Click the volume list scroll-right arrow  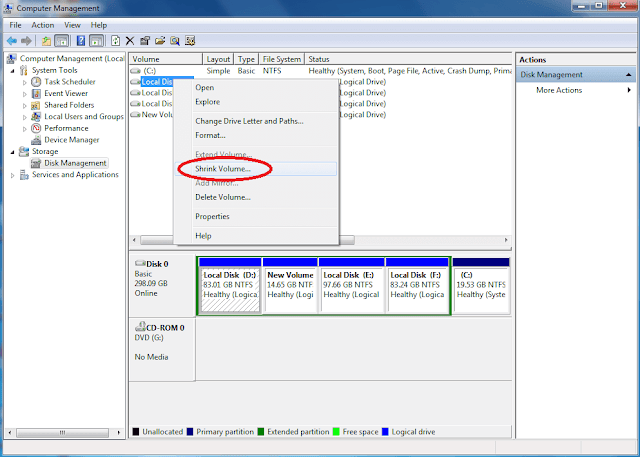pyautogui.click(x=506, y=240)
